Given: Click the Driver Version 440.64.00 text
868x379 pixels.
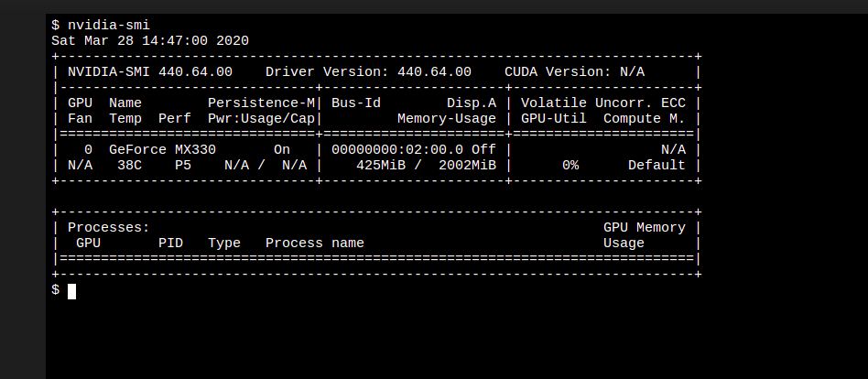Looking at the screenshot, I should pos(368,71).
